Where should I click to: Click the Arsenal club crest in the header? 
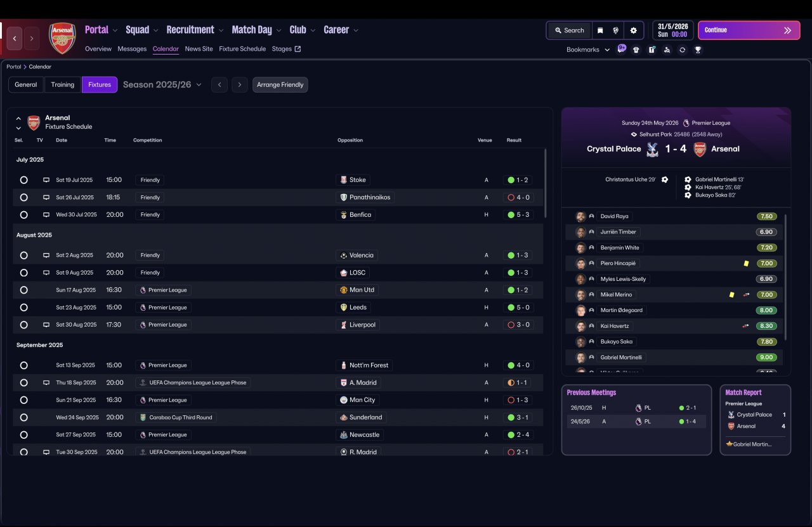[x=62, y=38]
